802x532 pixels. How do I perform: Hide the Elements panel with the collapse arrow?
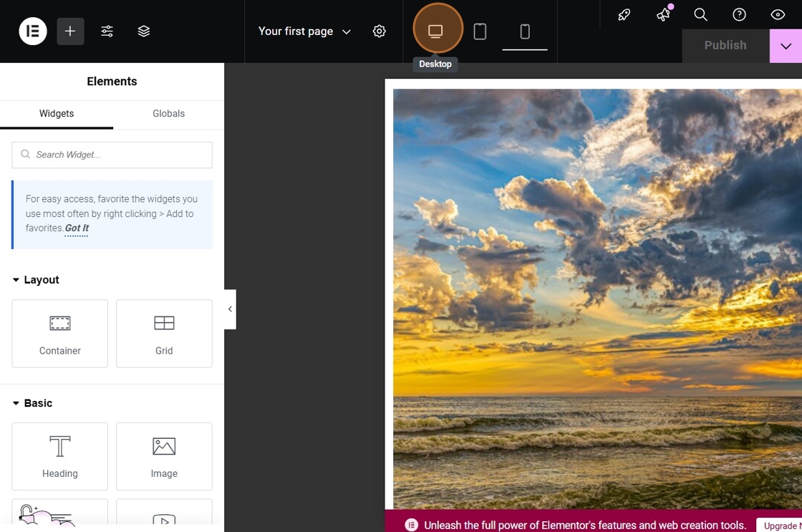230,309
